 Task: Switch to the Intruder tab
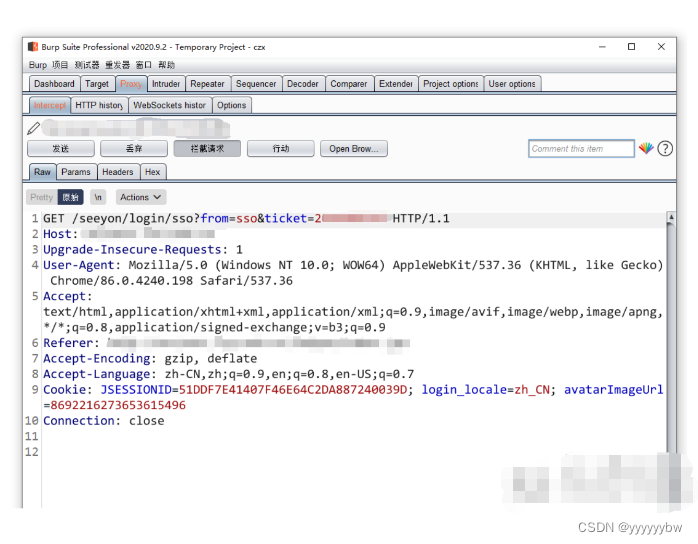[x=166, y=84]
